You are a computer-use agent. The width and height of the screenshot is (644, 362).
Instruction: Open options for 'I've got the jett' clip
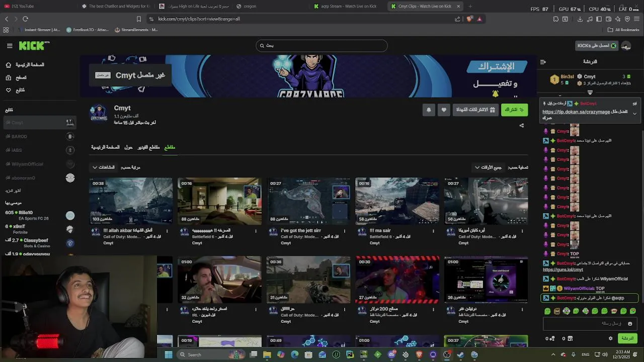pos(345,231)
